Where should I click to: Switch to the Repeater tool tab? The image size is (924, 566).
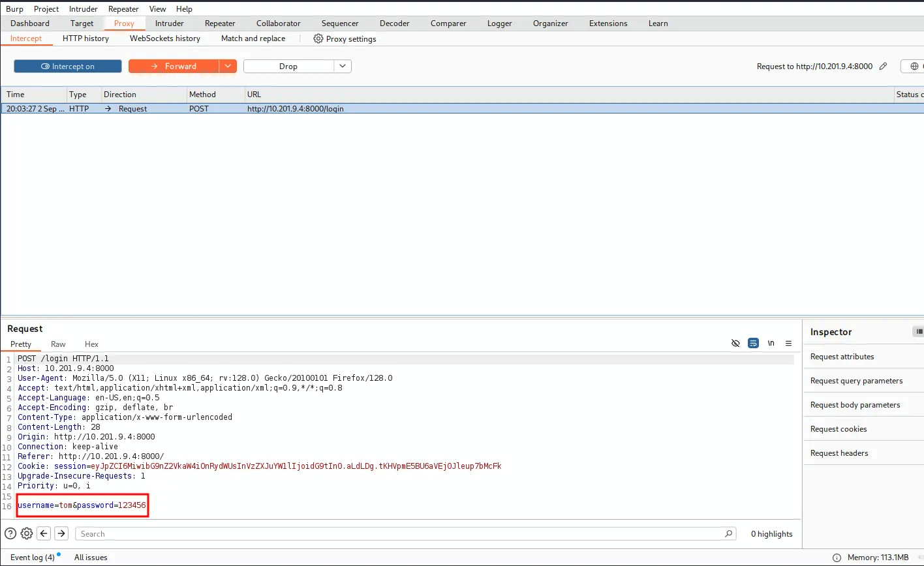coord(220,23)
